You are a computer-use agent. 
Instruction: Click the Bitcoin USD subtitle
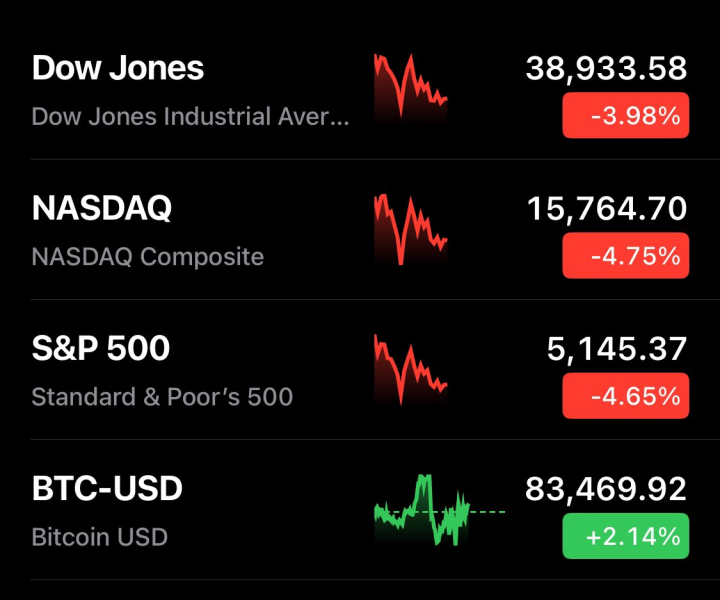tap(99, 537)
